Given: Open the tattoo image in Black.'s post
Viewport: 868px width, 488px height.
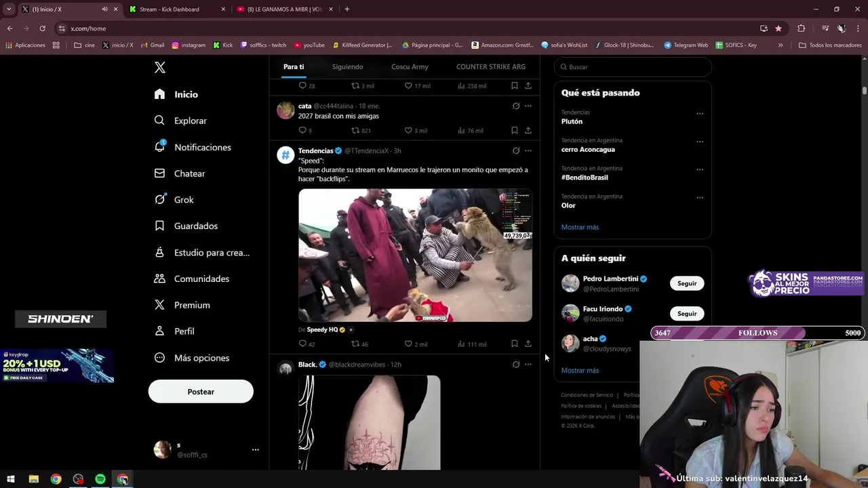Looking at the screenshot, I should 369,423.
